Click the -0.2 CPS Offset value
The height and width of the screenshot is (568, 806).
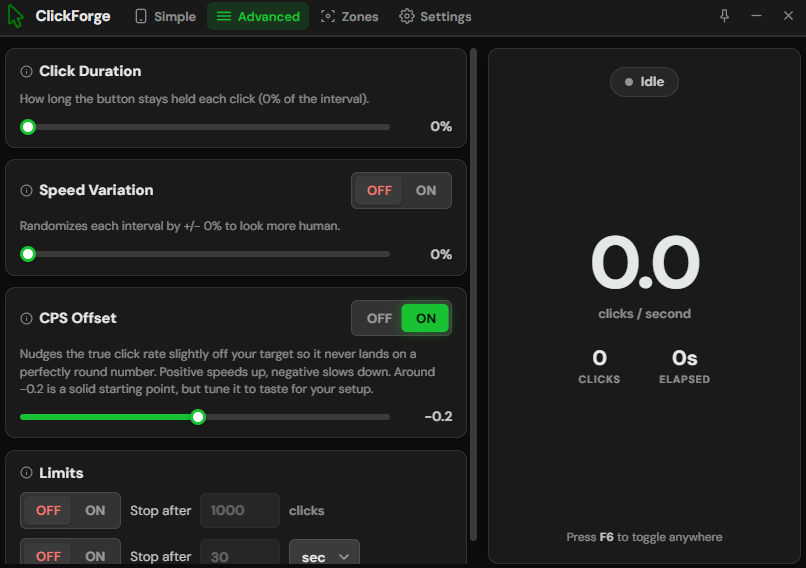(438, 417)
